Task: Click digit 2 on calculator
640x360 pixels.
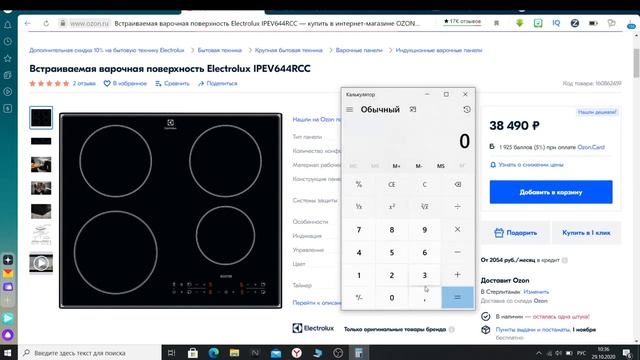Action: (391, 275)
